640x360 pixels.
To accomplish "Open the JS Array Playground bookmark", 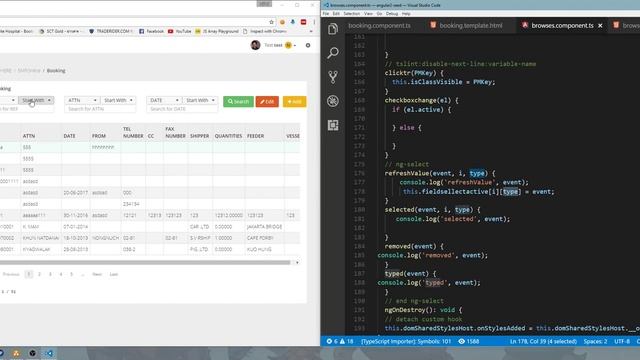I will coord(217,31).
